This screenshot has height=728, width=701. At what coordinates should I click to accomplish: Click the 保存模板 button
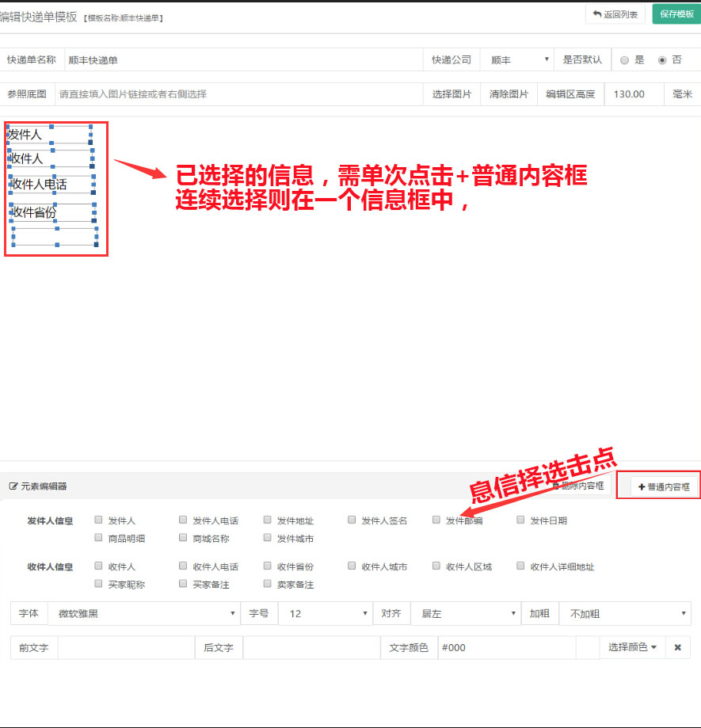click(676, 14)
